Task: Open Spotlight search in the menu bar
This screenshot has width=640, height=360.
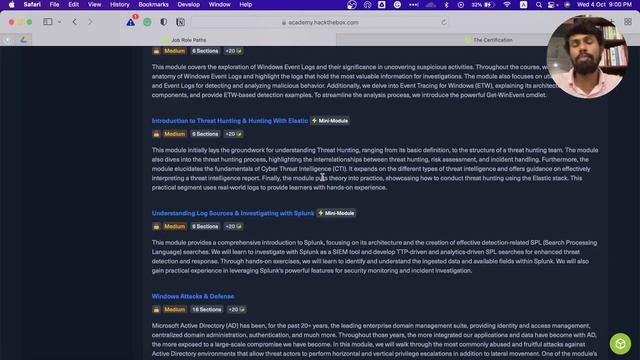Action: pos(539,5)
